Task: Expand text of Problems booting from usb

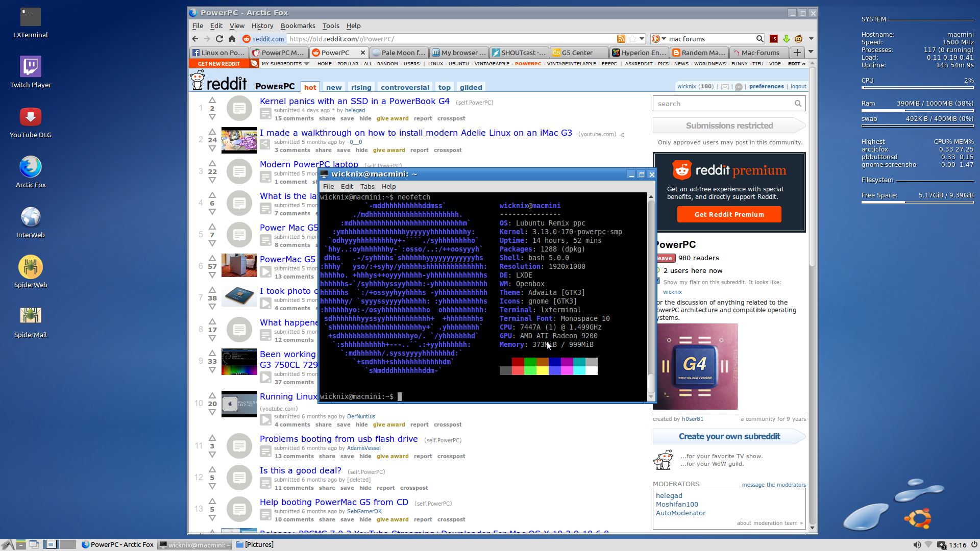Action: coord(265,452)
